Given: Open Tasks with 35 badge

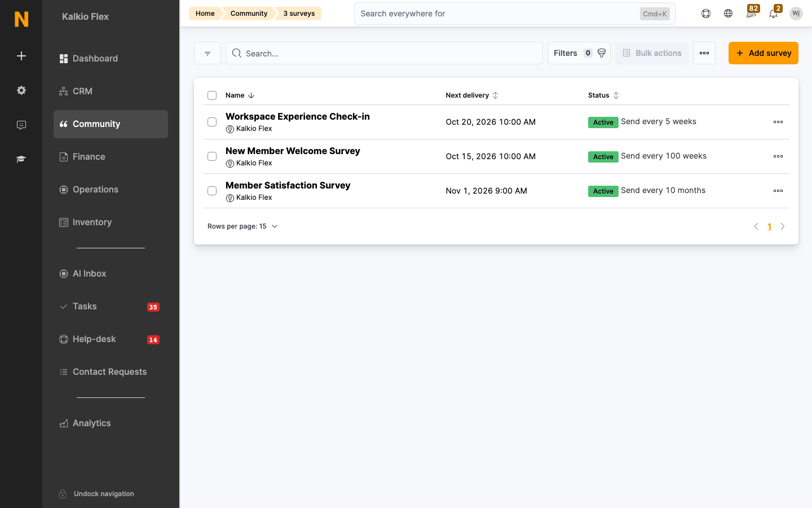Looking at the screenshot, I should (x=111, y=306).
